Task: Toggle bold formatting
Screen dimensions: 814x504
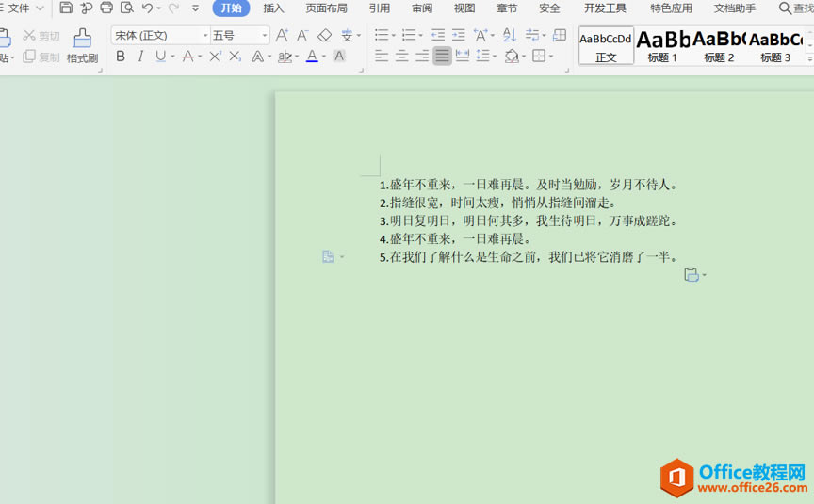Action: pyautogui.click(x=121, y=57)
